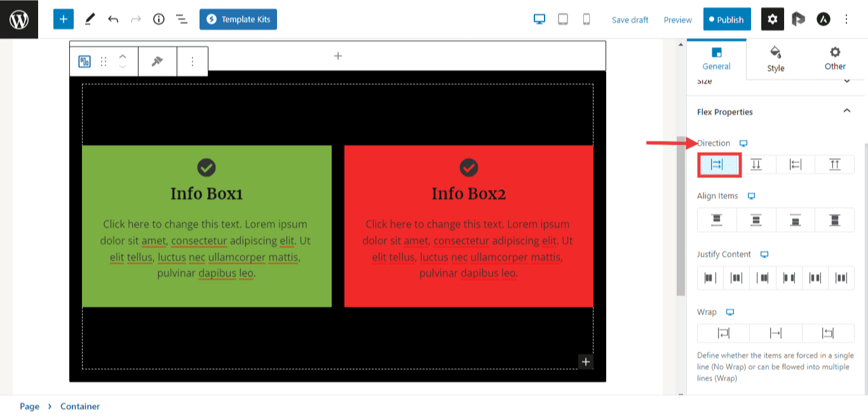
Task: Open the block inserter plus button
Action: tap(64, 19)
